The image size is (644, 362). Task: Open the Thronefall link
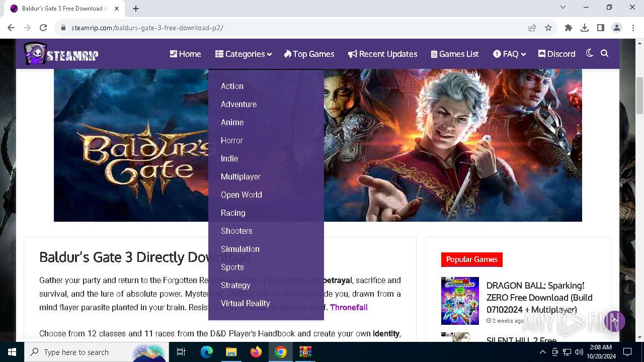click(349, 307)
